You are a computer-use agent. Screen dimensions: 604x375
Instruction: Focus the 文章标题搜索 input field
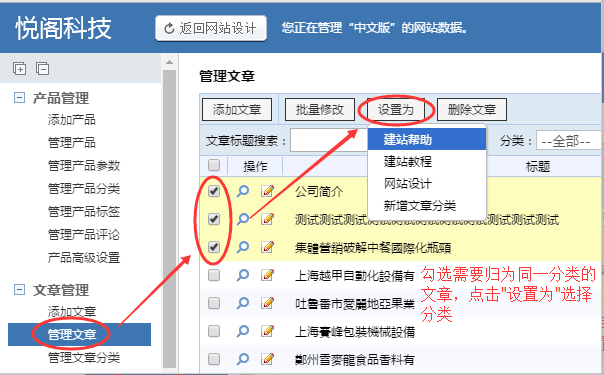click(329, 140)
